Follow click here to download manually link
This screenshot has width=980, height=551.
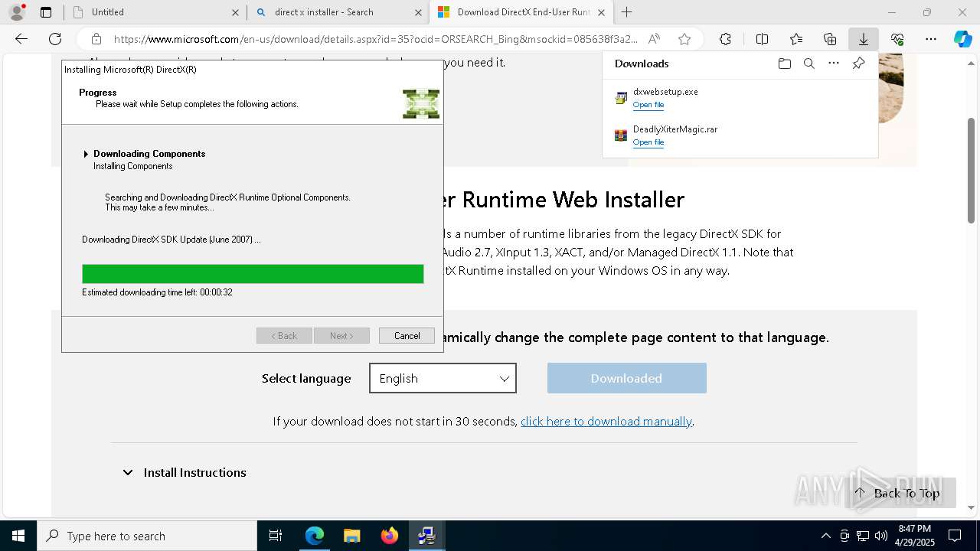coord(606,421)
